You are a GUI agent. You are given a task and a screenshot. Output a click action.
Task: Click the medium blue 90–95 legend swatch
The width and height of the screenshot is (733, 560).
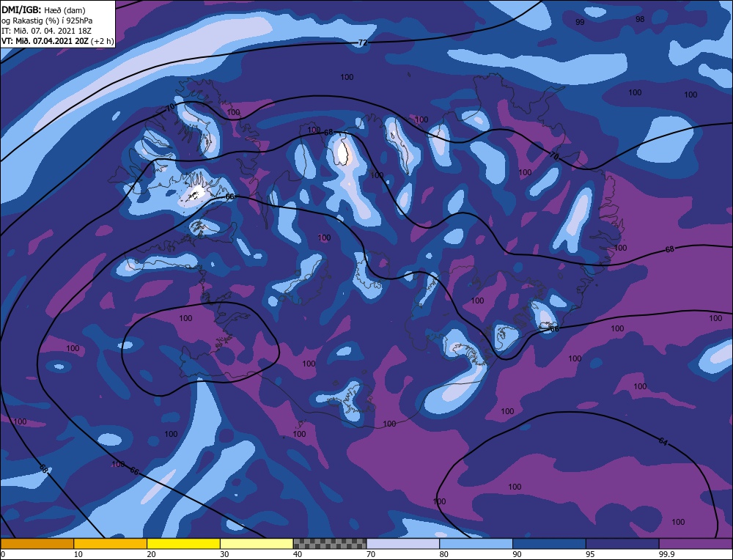[549, 543]
